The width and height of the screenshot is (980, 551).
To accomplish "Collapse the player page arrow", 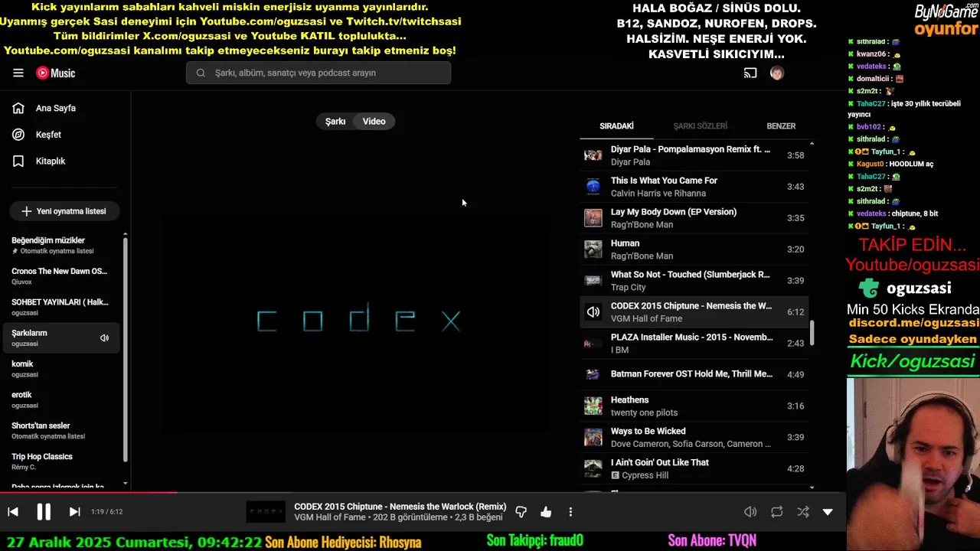I will click(828, 512).
